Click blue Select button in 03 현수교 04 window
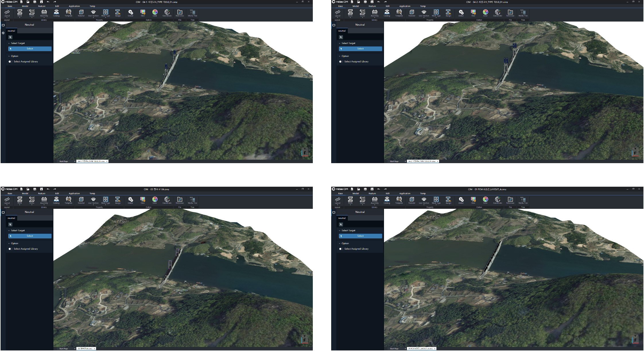Viewport: 644px width, 351px height. click(30, 236)
